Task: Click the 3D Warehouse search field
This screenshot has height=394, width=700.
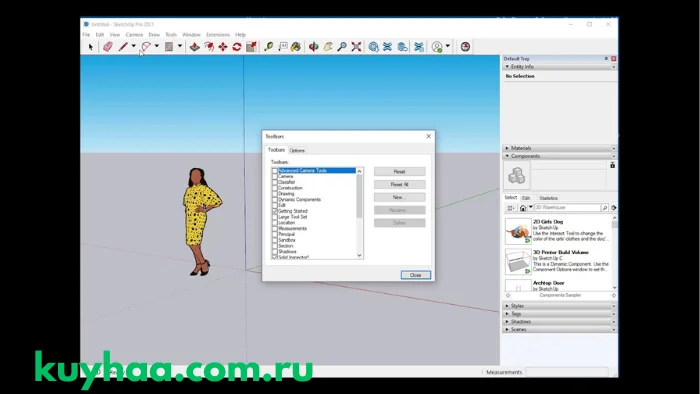Action: [567, 208]
